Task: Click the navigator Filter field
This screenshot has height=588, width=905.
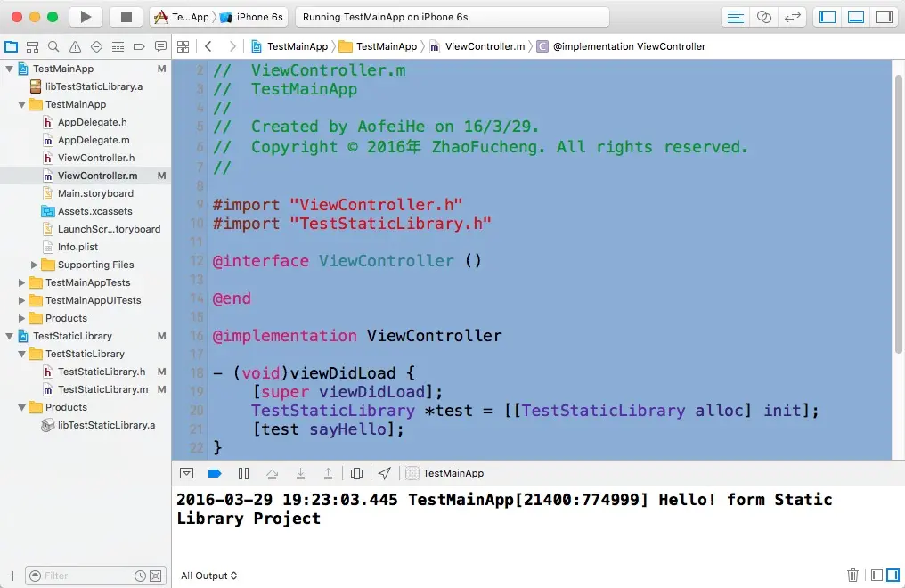Action: (96, 576)
